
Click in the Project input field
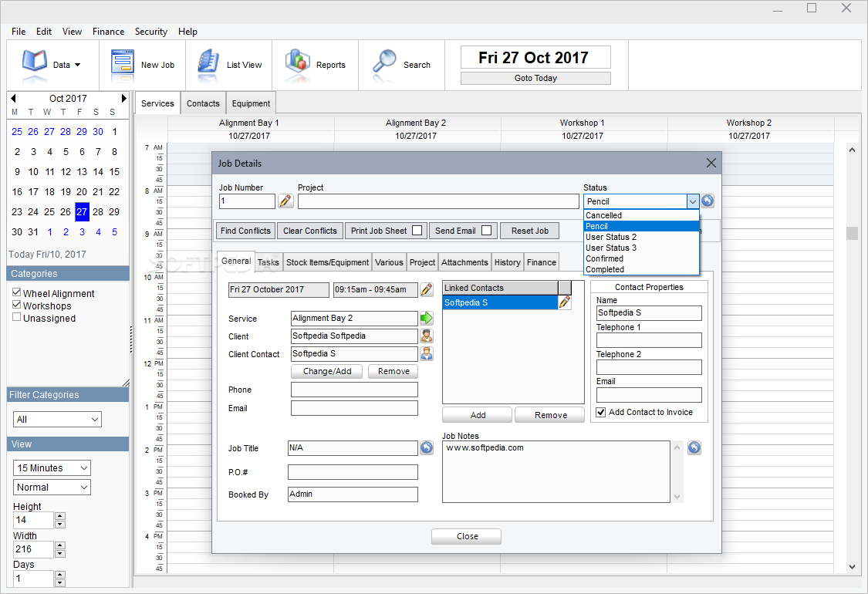click(x=438, y=201)
